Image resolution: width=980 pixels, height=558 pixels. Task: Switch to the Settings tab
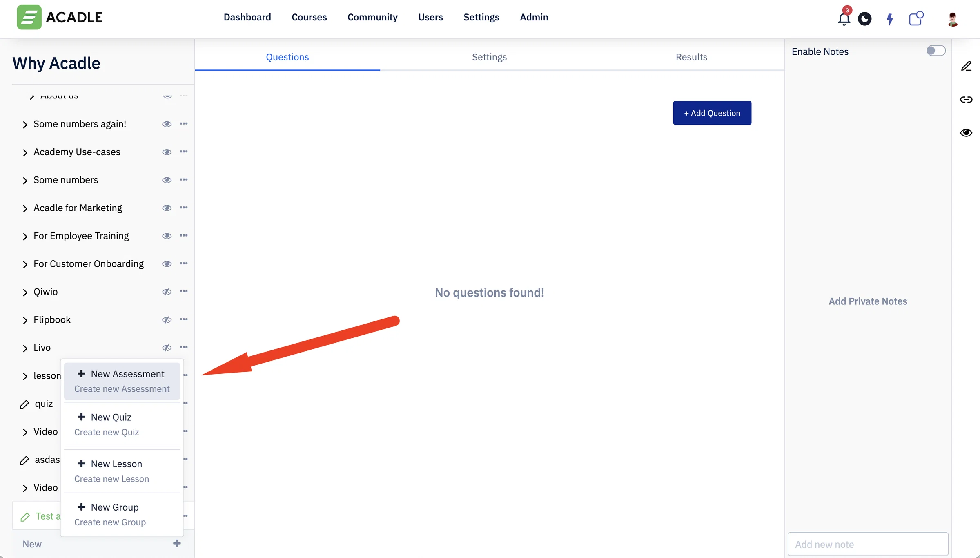[489, 57]
